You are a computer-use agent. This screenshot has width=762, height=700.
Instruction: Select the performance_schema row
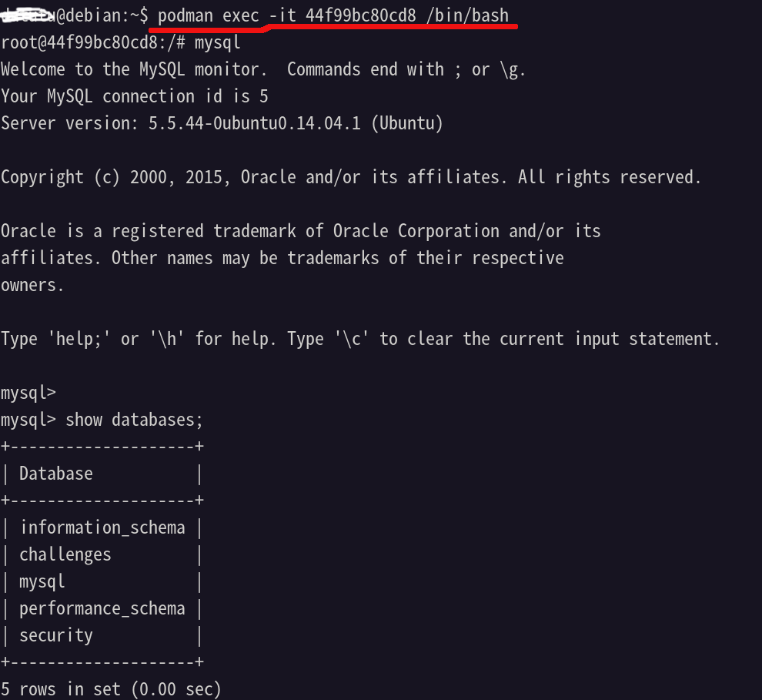pos(102,608)
